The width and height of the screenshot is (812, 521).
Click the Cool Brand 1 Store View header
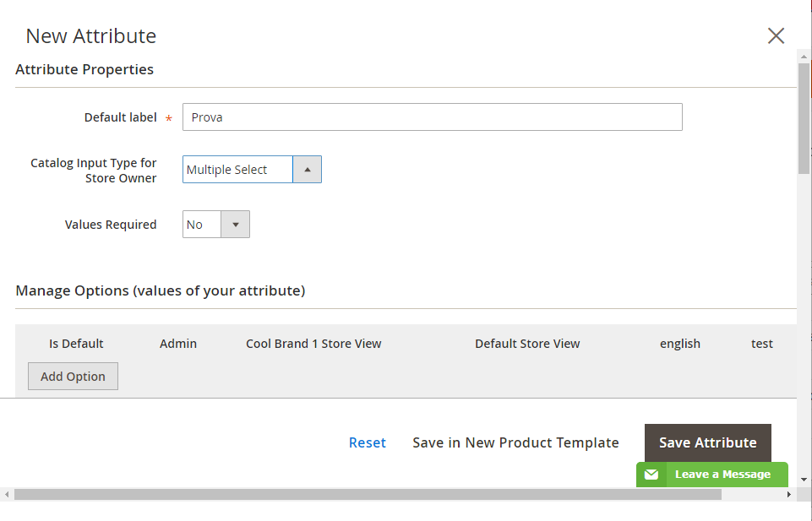(x=313, y=344)
